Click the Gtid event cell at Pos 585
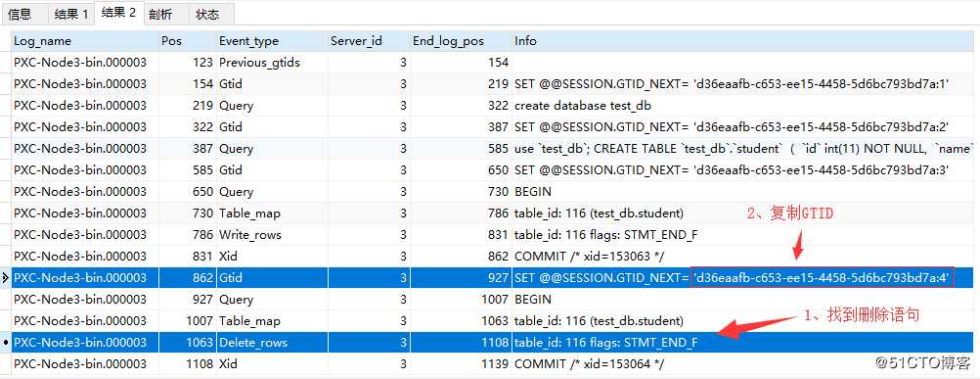Image resolution: width=980 pixels, height=379 pixels. click(272, 170)
